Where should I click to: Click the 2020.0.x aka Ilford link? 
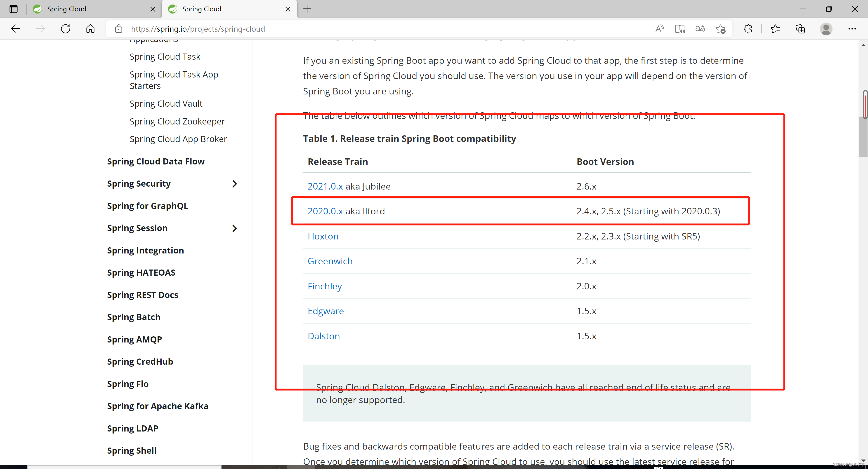tap(325, 211)
